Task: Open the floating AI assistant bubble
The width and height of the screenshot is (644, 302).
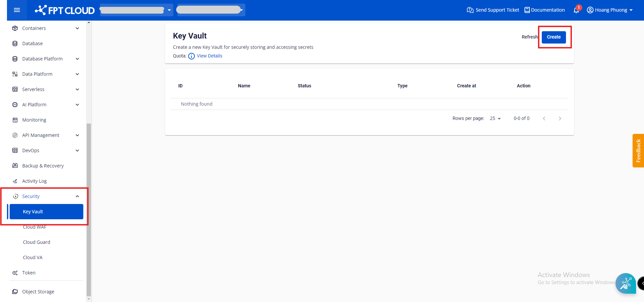Action: point(626,283)
